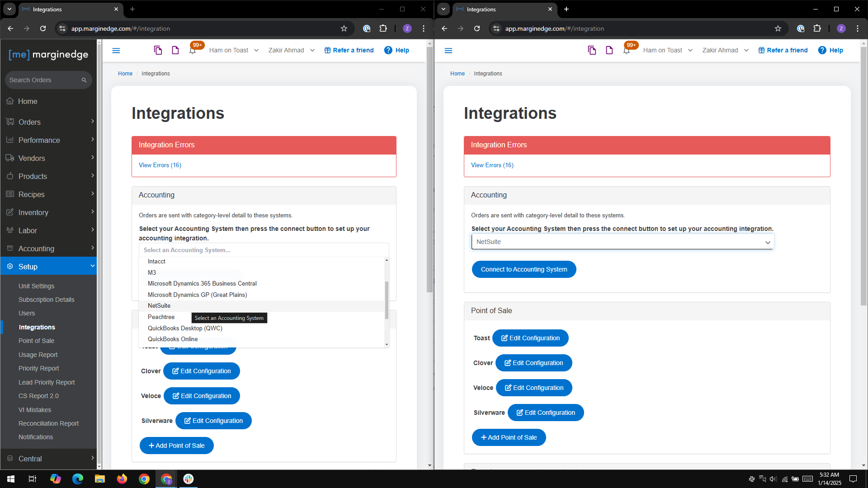Click the Help question mark icon in left window
This screenshot has width=868, height=488.
point(388,50)
